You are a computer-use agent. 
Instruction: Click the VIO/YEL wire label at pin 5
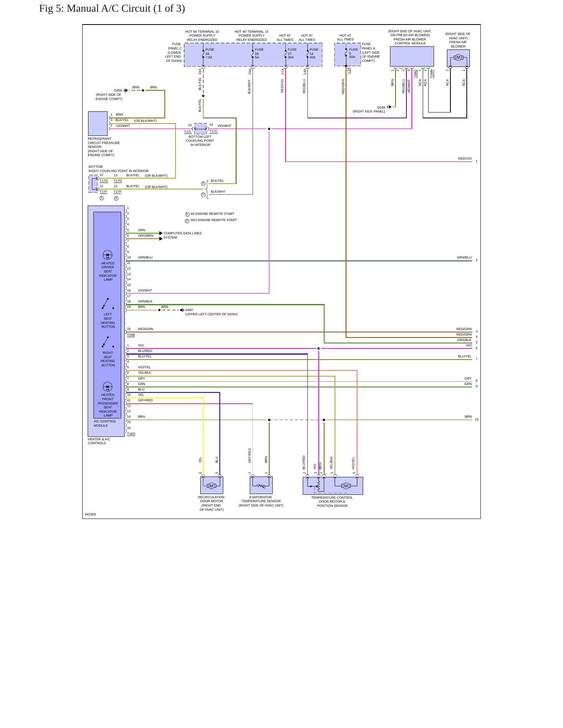click(x=144, y=367)
